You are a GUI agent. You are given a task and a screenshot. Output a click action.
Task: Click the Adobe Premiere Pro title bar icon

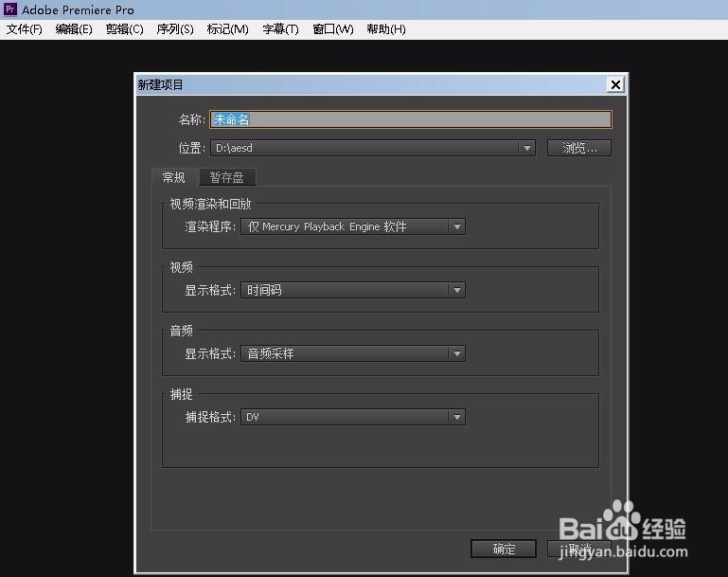[10, 9]
